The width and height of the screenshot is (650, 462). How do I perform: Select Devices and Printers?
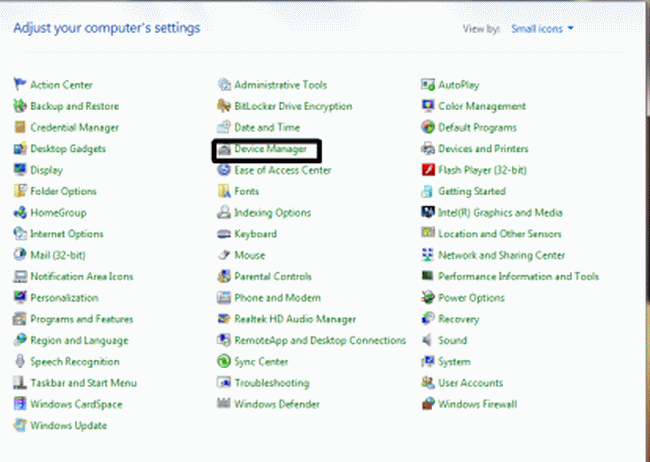[483, 149]
